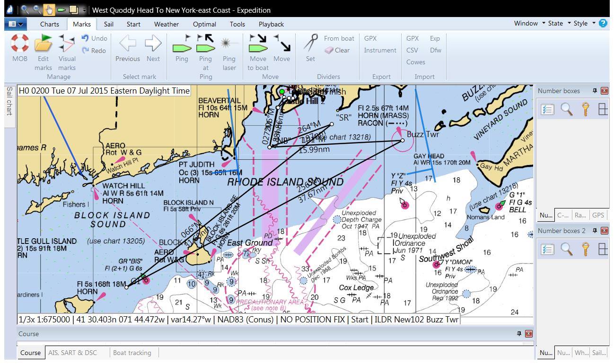Activate the Move to boat tool

click(x=258, y=43)
